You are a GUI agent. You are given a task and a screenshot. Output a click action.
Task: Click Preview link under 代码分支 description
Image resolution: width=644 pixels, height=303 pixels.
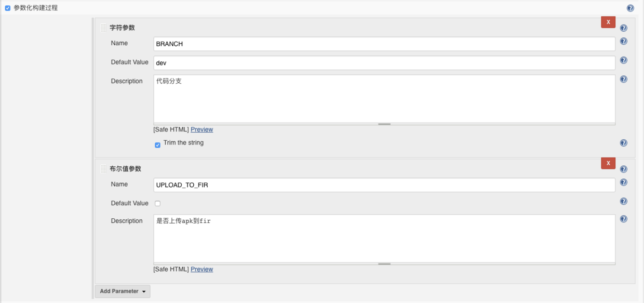pos(202,129)
